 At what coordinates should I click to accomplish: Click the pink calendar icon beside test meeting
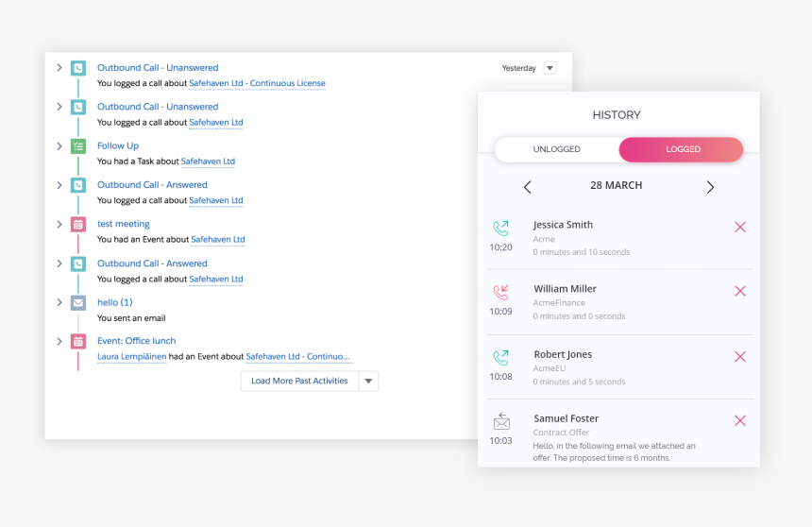78,225
